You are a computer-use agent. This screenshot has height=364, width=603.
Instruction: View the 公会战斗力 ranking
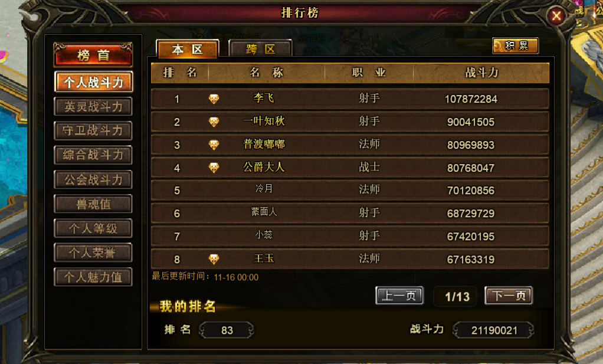[93, 179]
